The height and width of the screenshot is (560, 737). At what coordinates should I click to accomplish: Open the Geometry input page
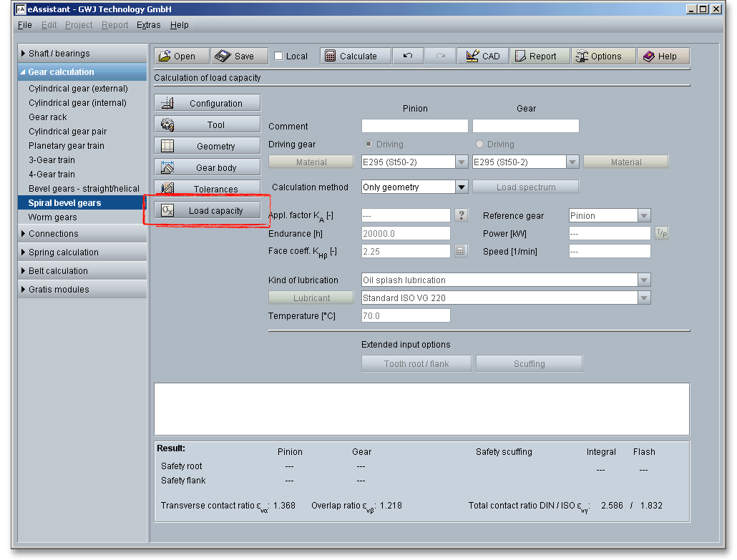tap(208, 147)
